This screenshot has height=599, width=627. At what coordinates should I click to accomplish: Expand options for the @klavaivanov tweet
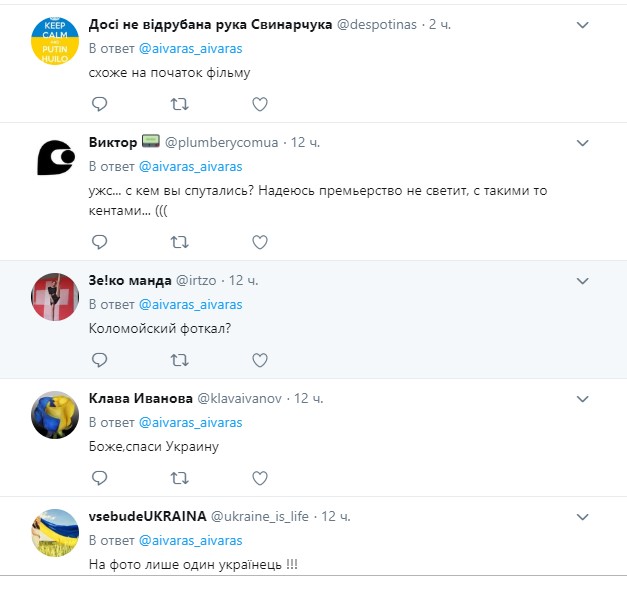point(582,398)
